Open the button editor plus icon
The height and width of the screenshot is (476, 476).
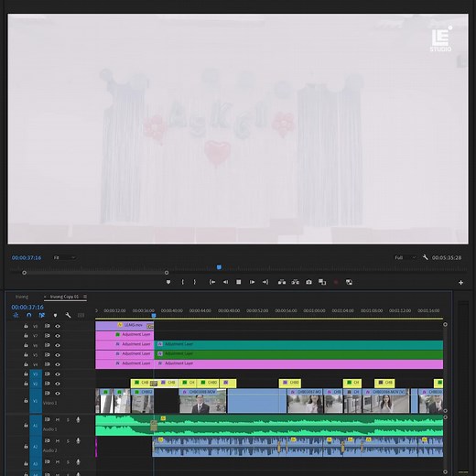pos(460,283)
